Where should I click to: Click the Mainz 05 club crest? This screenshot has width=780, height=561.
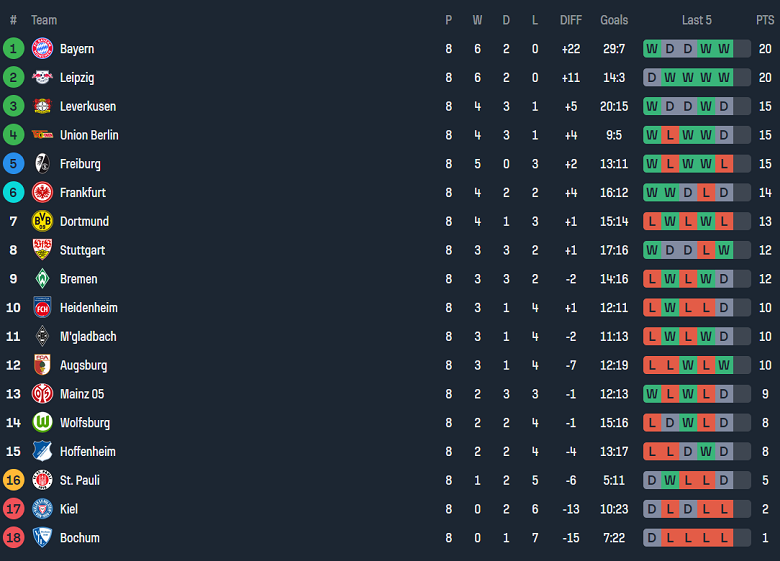tap(42, 394)
